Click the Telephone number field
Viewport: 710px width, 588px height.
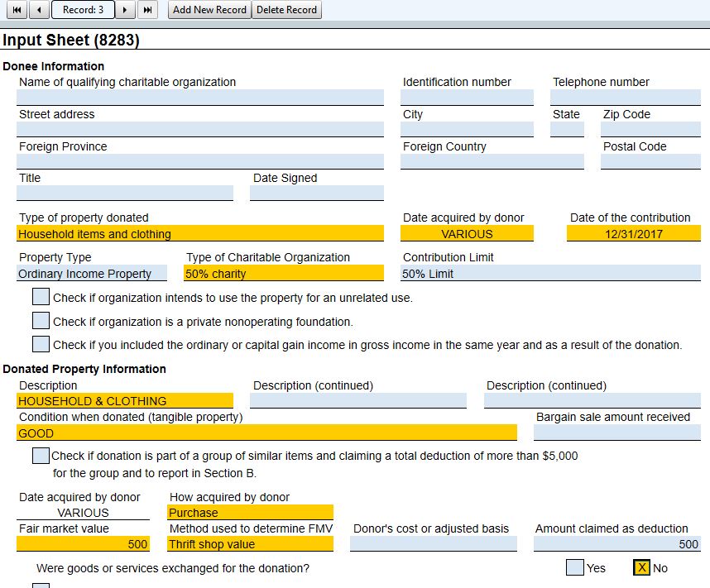tap(626, 98)
